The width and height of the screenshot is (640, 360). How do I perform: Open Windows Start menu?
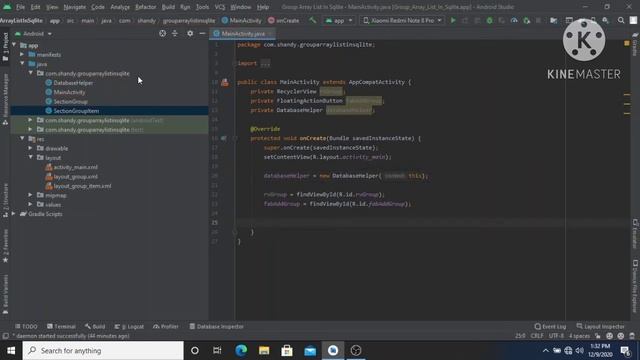pos(11,351)
